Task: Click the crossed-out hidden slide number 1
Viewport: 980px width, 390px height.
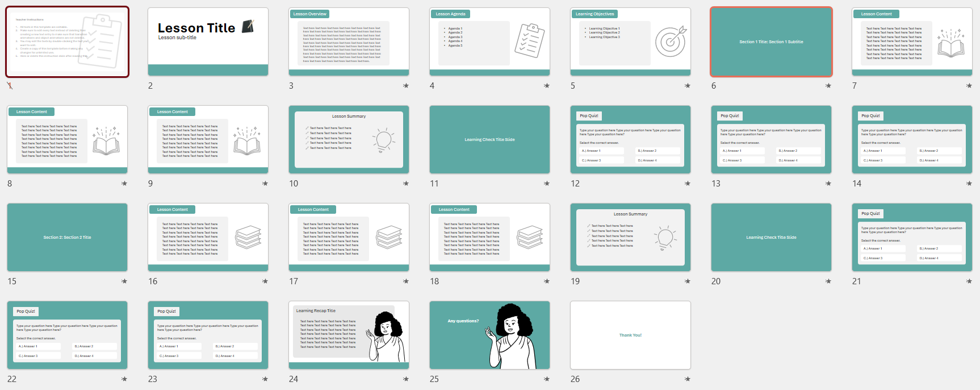Action: tap(10, 86)
